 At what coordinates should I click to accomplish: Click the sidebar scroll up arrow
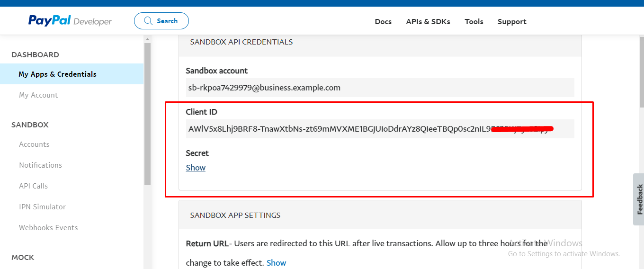click(x=147, y=39)
